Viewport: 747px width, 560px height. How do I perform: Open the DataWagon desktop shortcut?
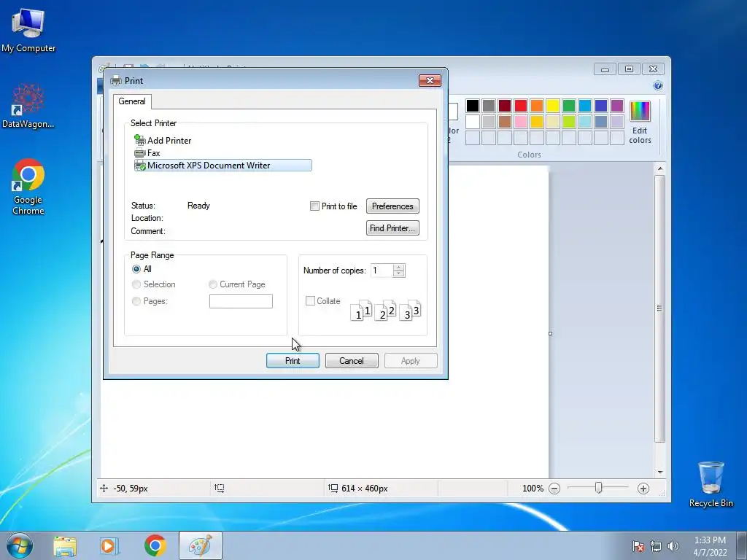tap(28, 106)
